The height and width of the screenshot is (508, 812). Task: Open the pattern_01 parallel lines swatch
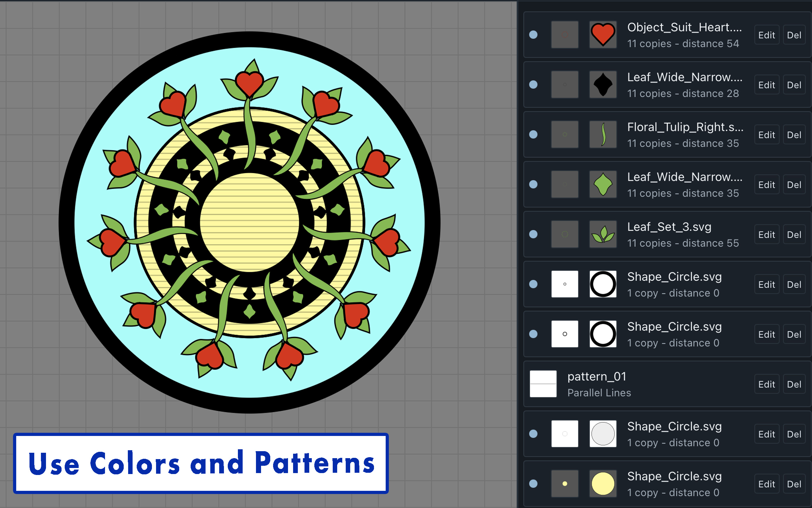coord(543,384)
